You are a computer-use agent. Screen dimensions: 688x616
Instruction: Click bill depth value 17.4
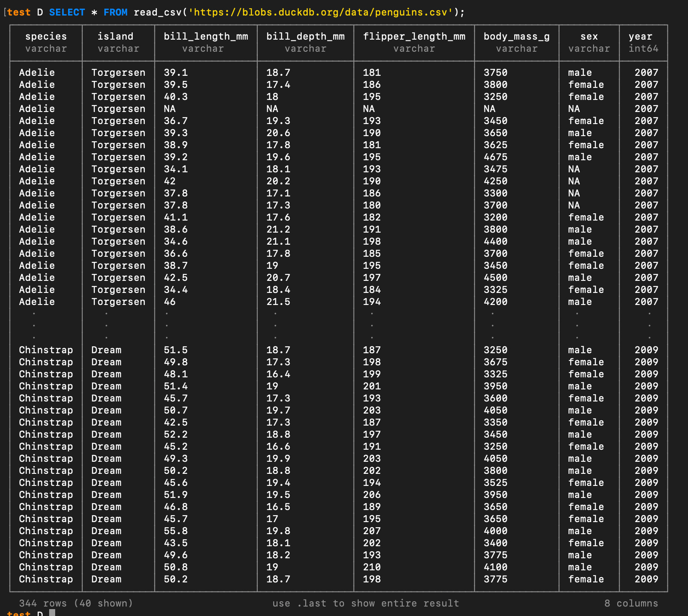(278, 84)
